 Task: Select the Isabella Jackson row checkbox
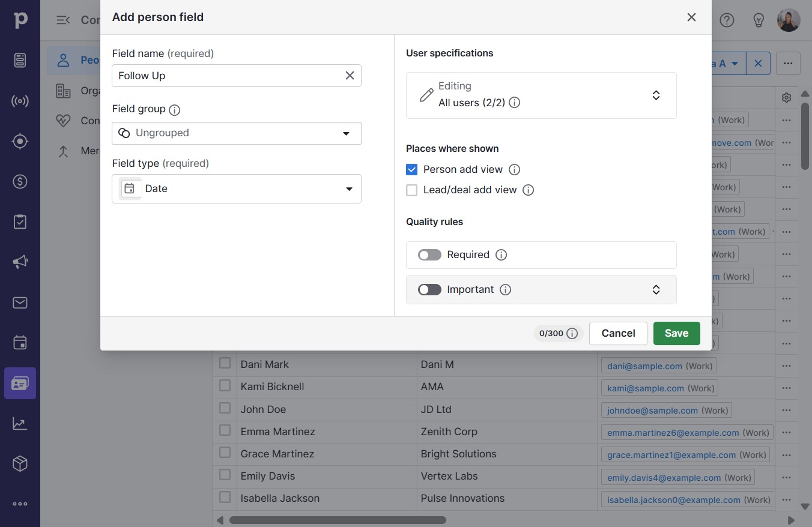(x=225, y=497)
